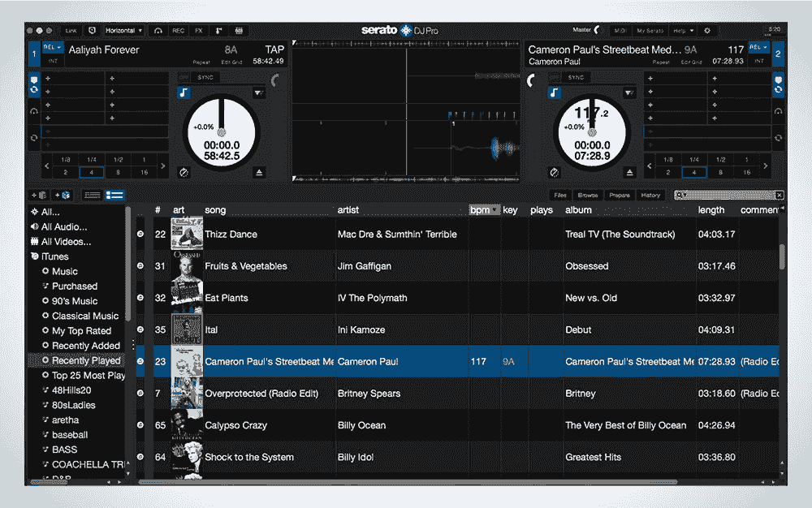This screenshot has width=812, height=508.
Task: Select the loop roll icon on deck 1 side strip
Action: click(34, 138)
